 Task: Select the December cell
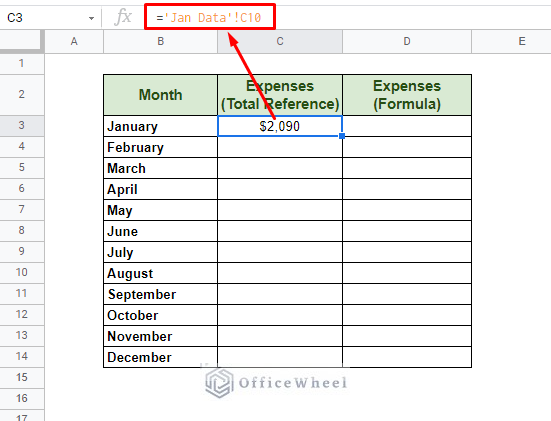[x=160, y=357]
